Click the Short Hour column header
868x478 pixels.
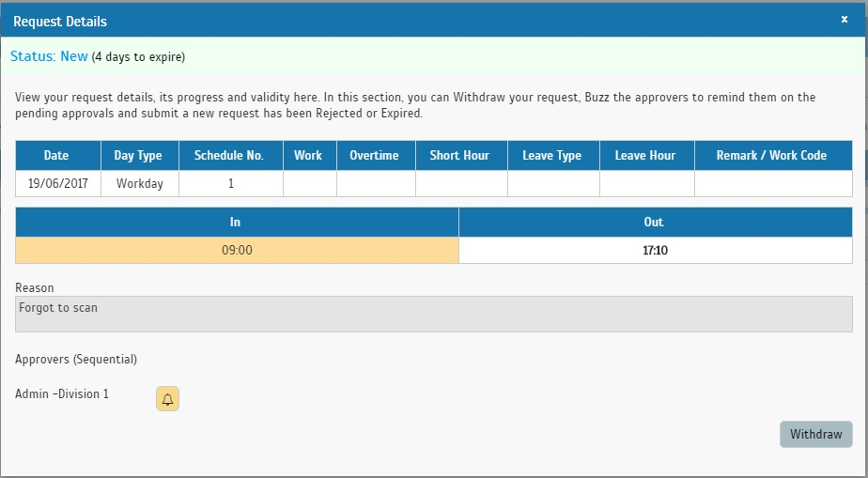(459, 156)
